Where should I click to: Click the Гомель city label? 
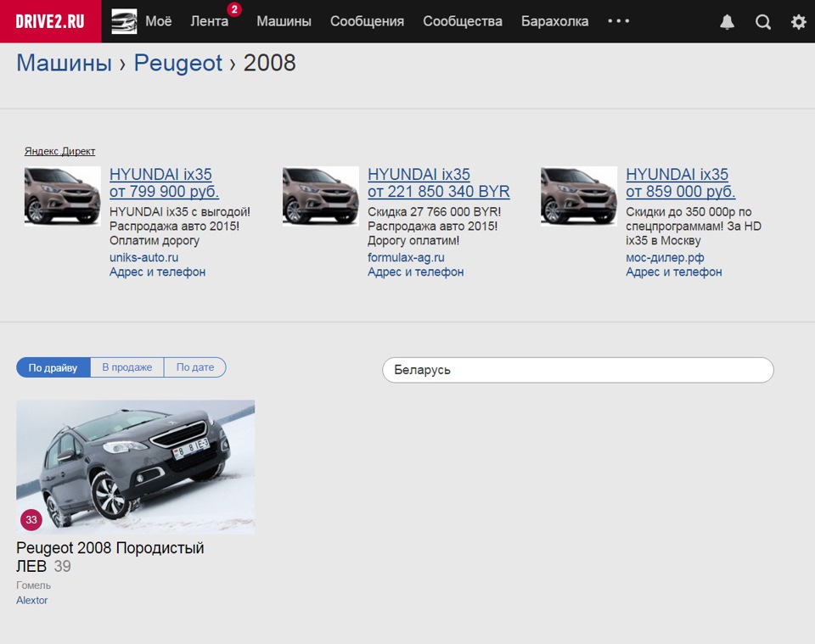tap(33, 585)
